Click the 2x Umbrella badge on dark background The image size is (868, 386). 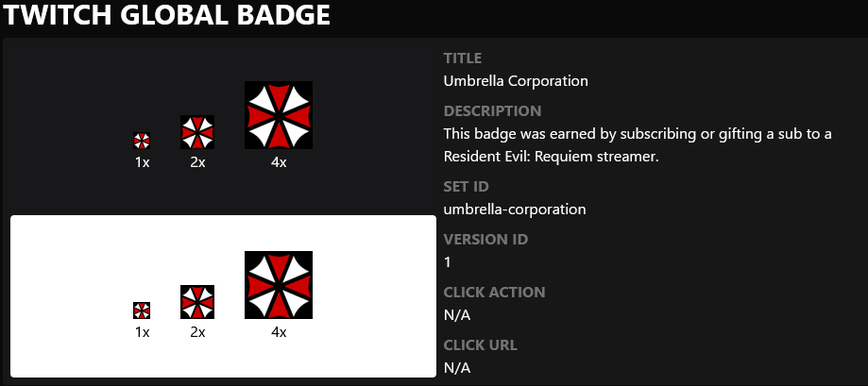click(x=197, y=132)
